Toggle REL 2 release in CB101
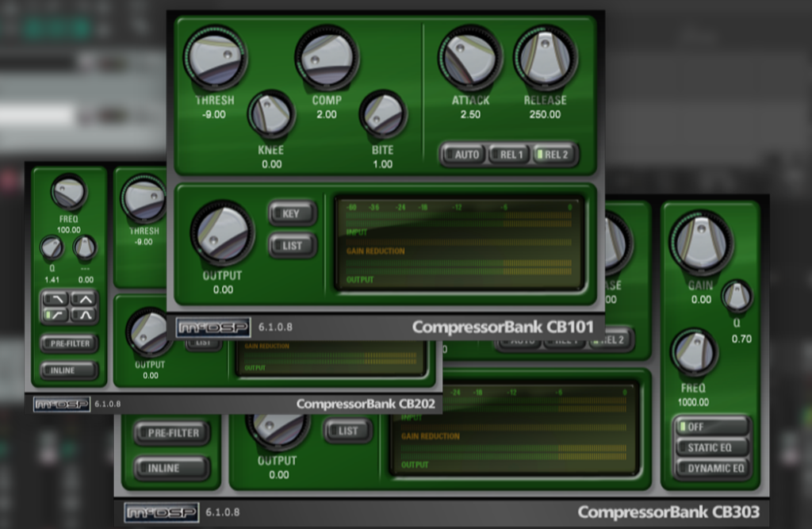 (555, 154)
